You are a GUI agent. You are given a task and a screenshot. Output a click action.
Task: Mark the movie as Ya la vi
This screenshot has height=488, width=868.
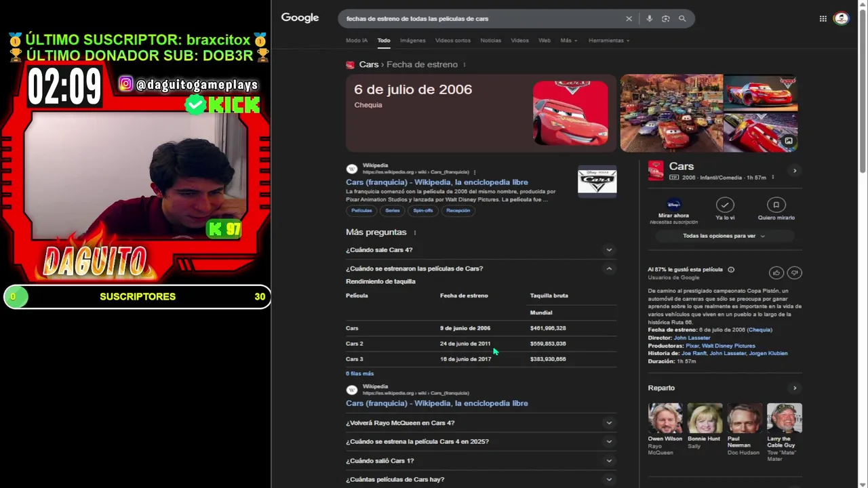click(x=725, y=205)
